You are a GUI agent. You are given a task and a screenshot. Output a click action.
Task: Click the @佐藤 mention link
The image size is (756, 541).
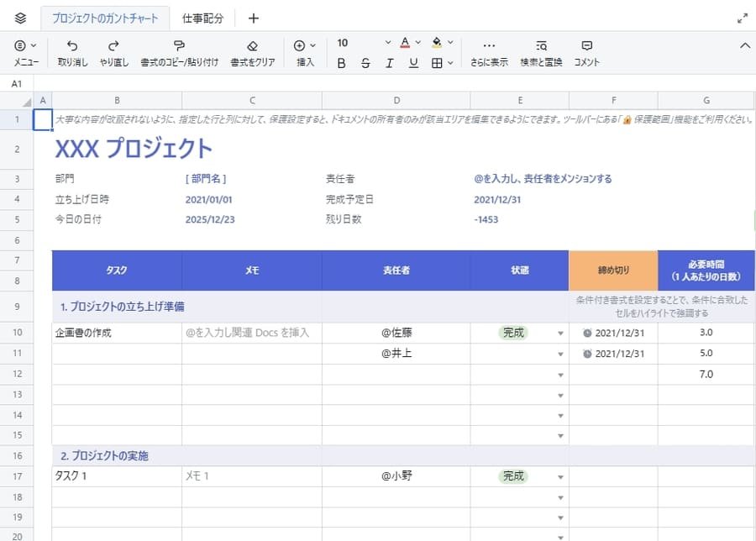[x=395, y=332]
